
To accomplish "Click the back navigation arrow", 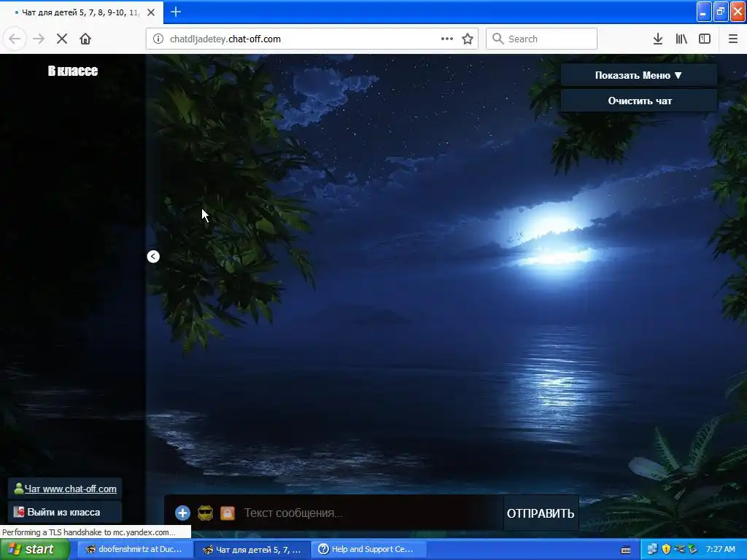I will (15, 39).
